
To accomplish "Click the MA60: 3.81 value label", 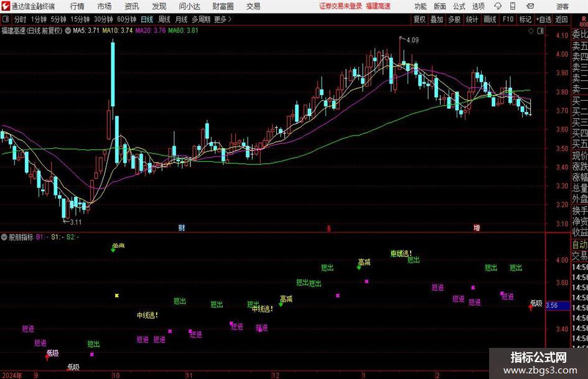I will [x=184, y=30].
